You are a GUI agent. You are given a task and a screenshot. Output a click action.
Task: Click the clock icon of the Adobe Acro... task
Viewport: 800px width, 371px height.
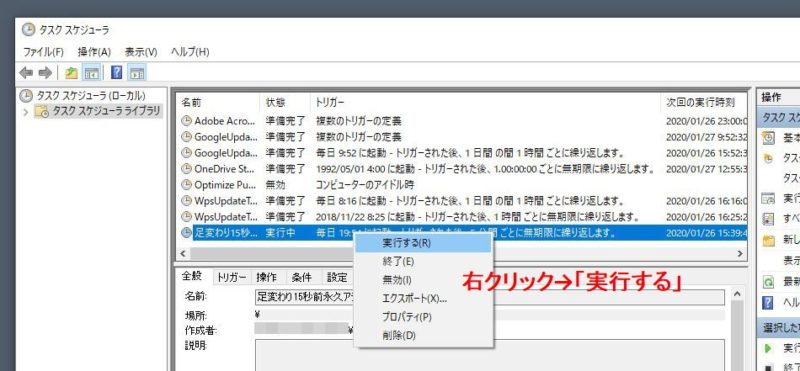click(x=187, y=121)
